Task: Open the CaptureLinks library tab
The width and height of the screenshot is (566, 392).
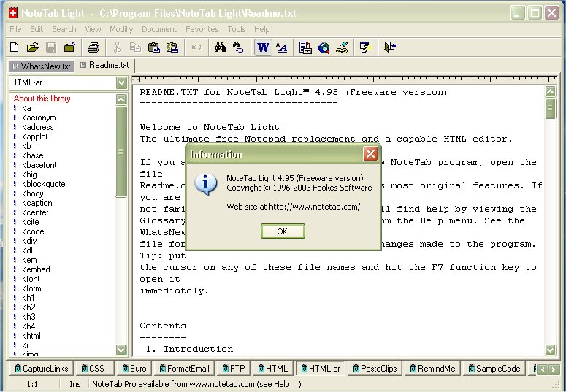Action: click(x=41, y=369)
